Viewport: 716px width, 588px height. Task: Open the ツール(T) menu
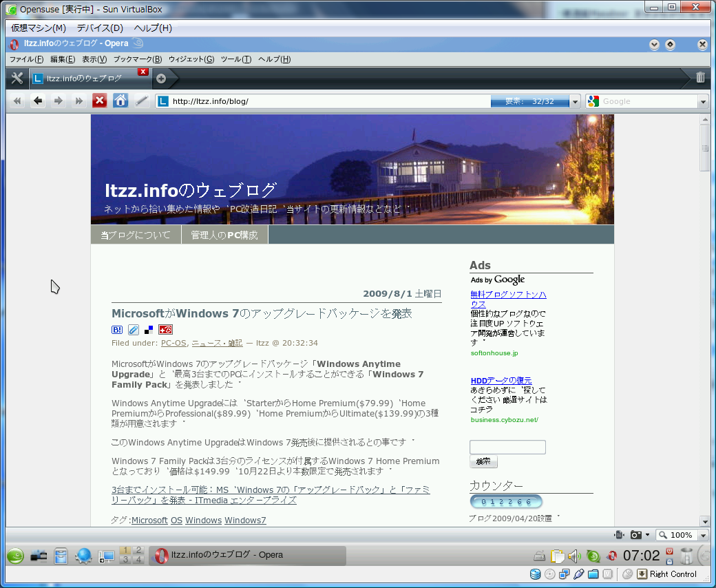(x=236, y=59)
